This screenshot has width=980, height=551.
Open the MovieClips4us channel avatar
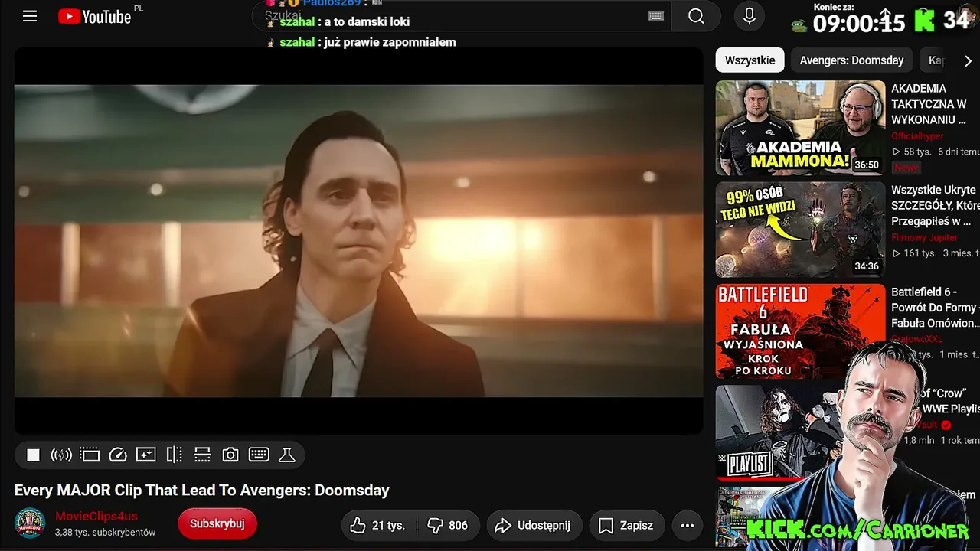30,523
